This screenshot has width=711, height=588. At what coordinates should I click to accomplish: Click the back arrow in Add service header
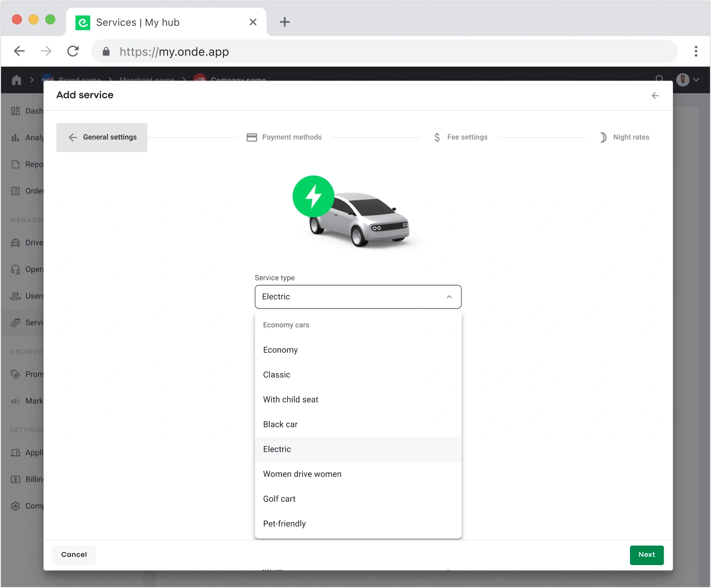coord(655,96)
